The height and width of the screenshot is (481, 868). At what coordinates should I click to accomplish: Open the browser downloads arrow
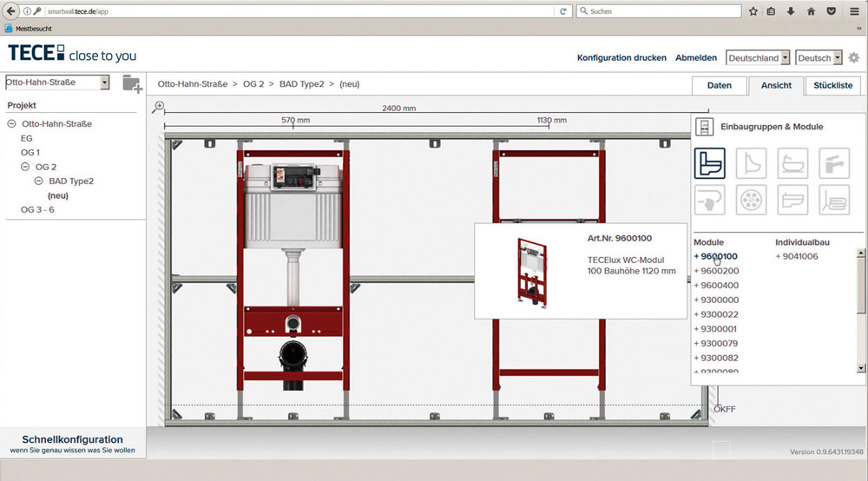791,11
